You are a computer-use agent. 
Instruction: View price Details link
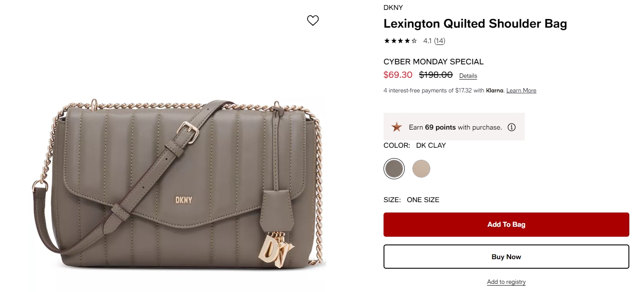click(x=468, y=76)
